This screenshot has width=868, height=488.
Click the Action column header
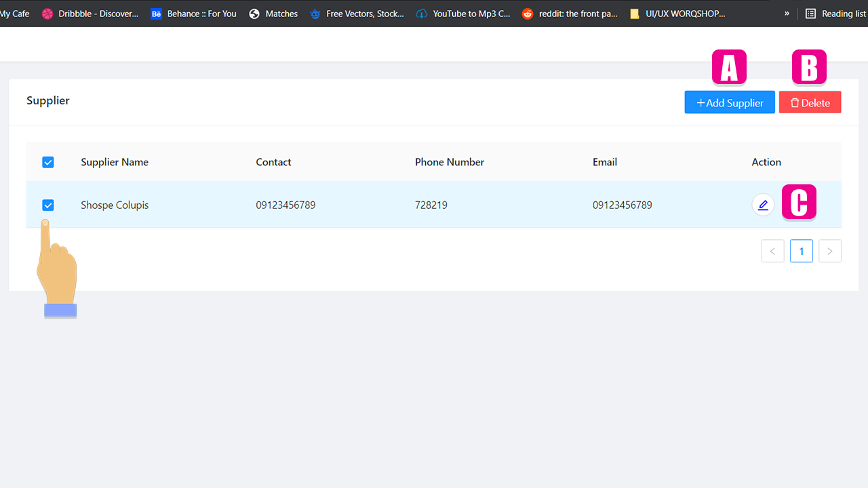pos(766,162)
